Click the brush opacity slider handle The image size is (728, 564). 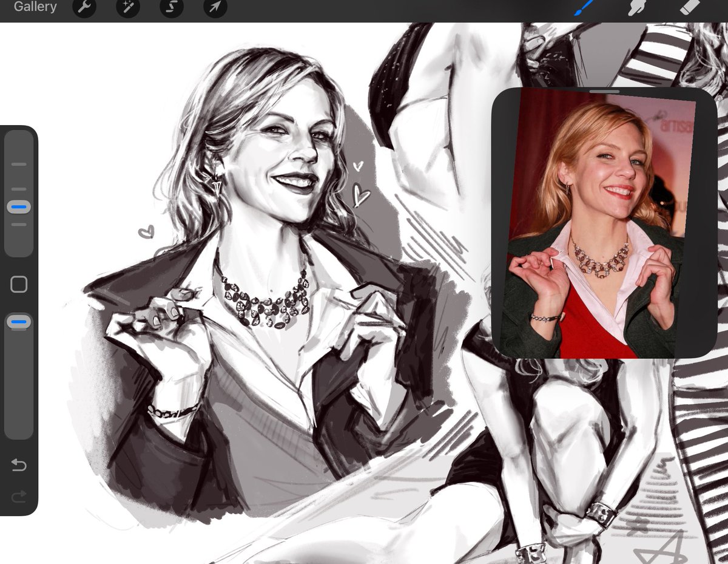click(19, 322)
